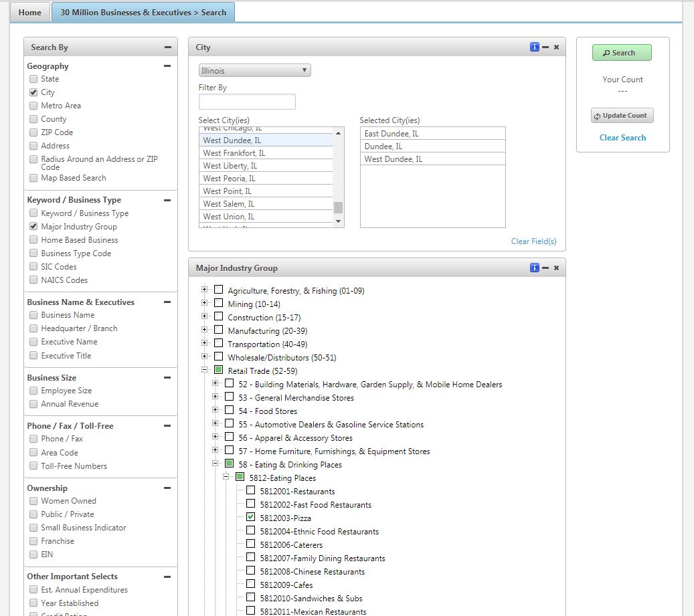The image size is (694, 616).
Task: Click the Clear Search link
Action: coord(622,138)
